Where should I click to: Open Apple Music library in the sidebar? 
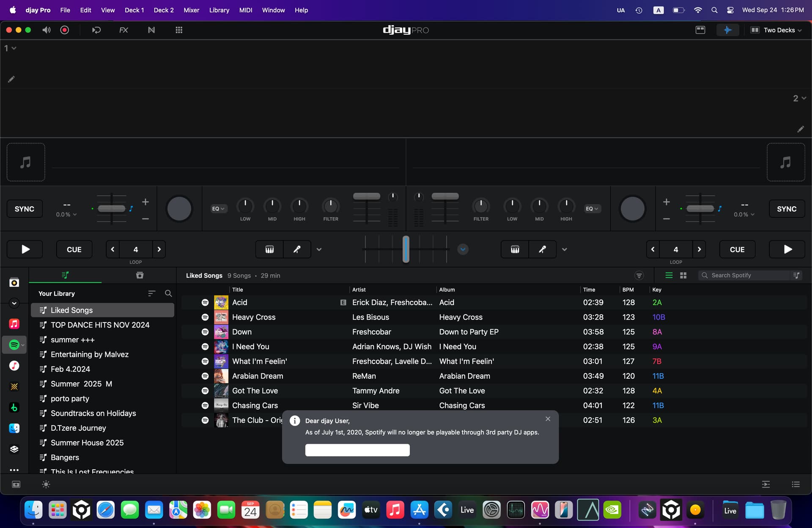click(14, 324)
